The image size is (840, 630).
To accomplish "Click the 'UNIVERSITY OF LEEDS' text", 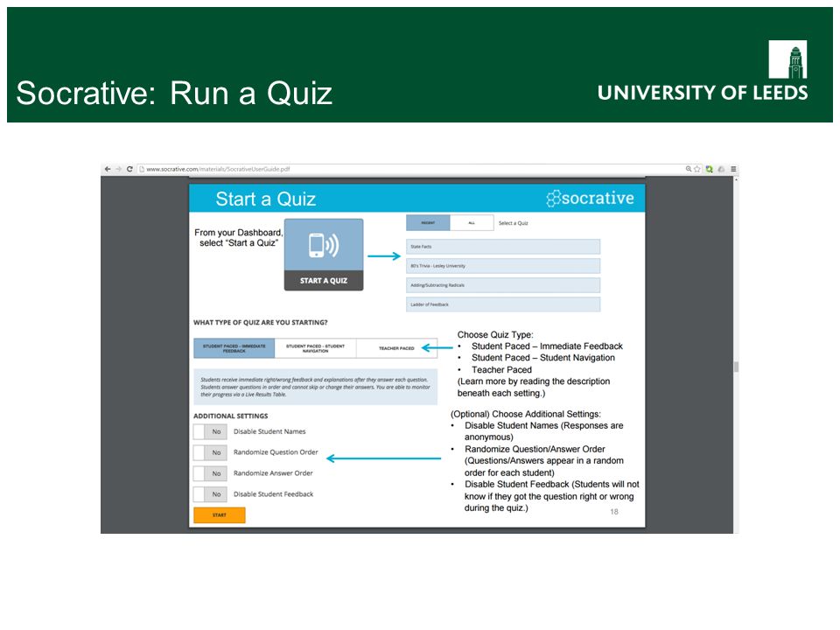I will [703, 93].
